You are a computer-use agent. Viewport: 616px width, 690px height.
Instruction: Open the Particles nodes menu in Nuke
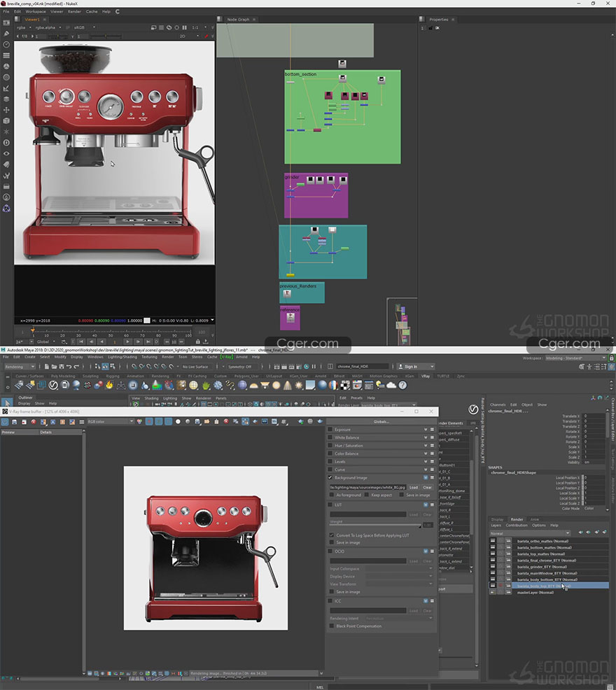pos(6,132)
